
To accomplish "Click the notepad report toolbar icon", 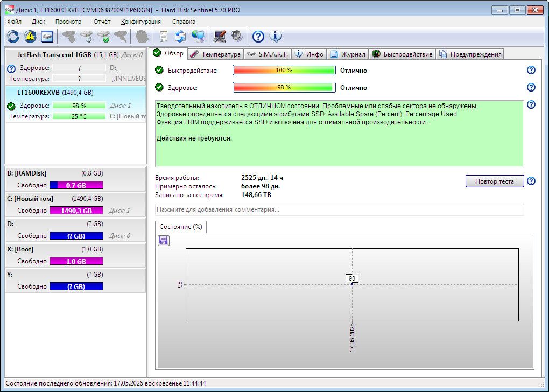I will [164, 37].
